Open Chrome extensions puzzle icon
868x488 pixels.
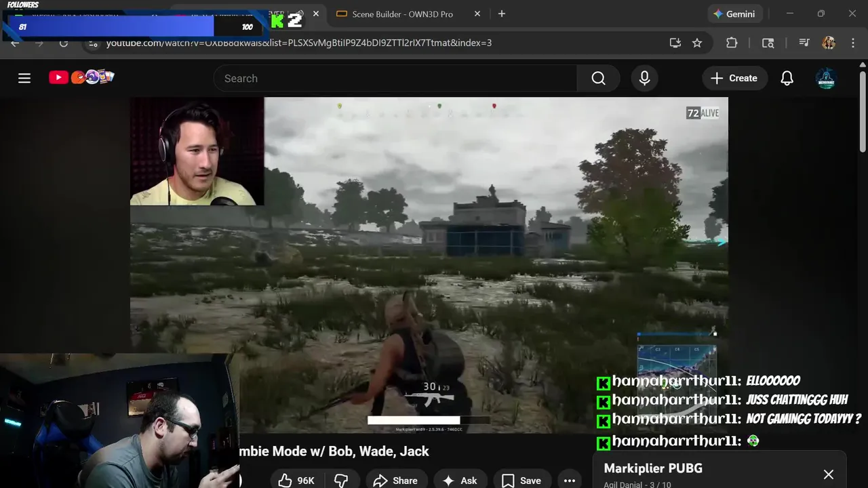[732, 43]
